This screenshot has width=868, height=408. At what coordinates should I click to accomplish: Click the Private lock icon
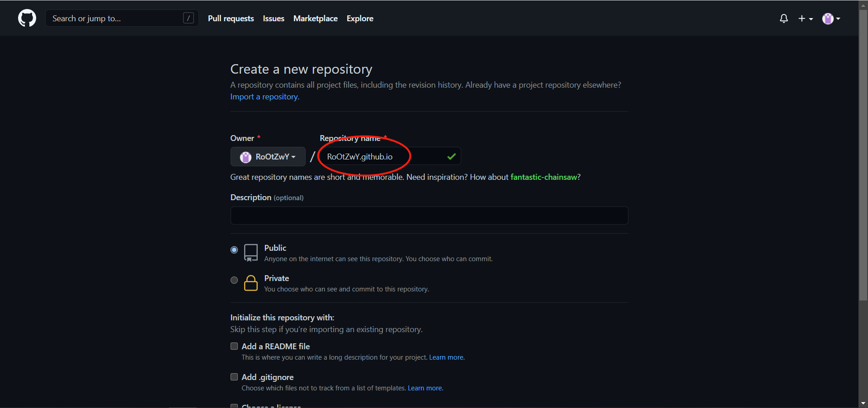pos(251,283)
